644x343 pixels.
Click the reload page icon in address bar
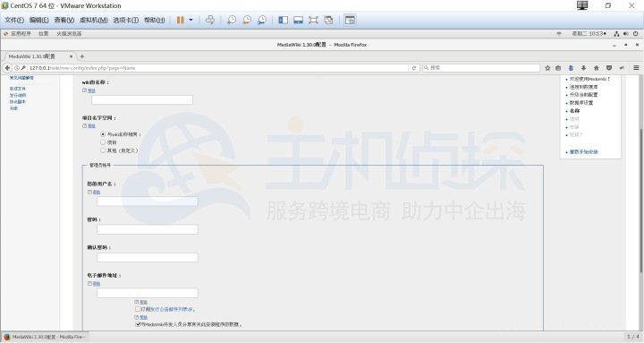414,68
